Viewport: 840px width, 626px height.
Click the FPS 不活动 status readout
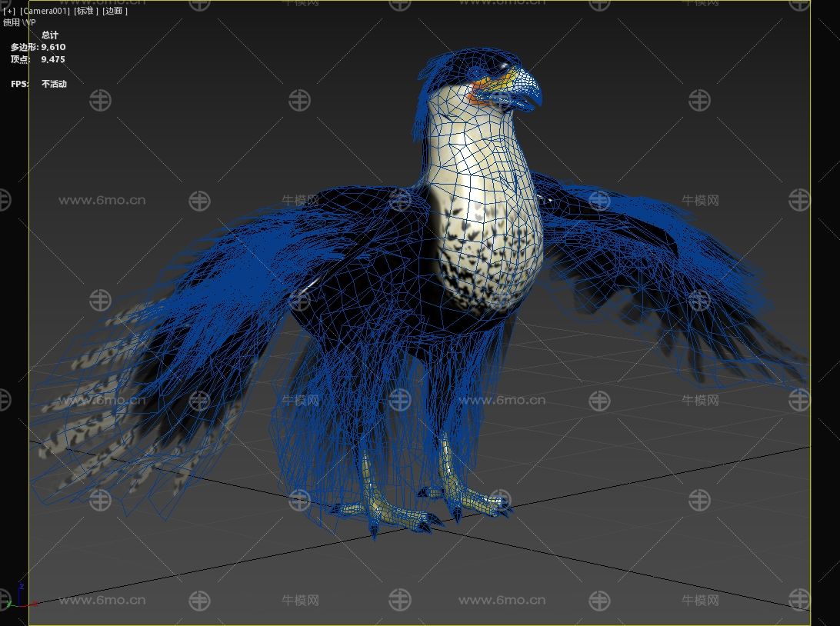[x=54, y=84]
